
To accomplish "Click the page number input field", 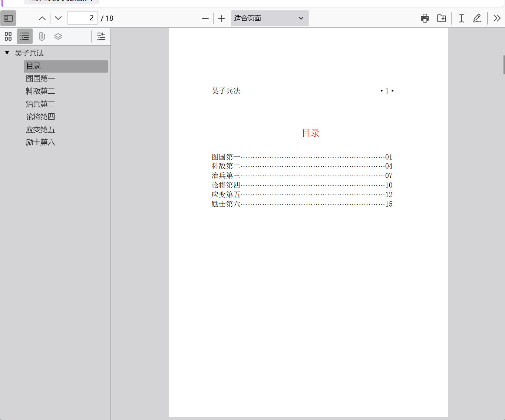I will click(x=82, y=18).
